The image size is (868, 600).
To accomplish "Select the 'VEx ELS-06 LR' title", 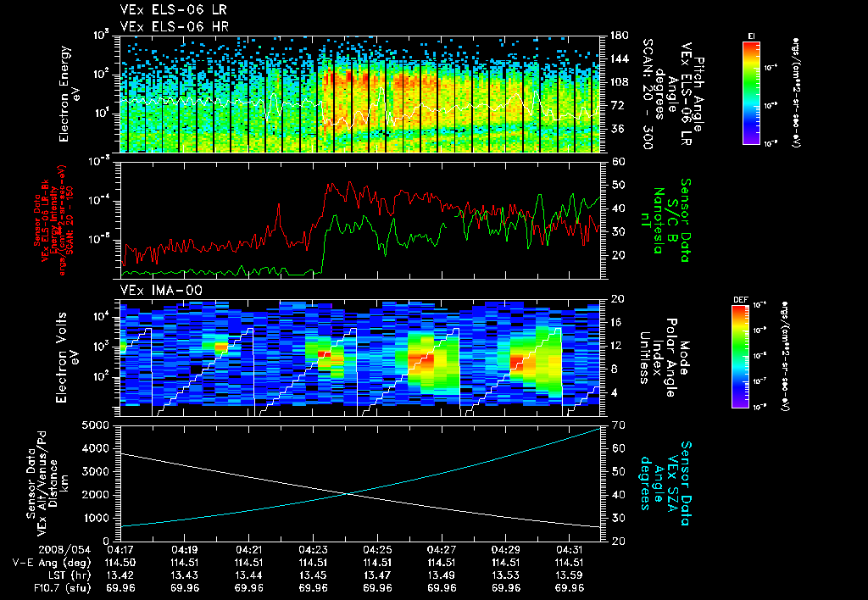I will click(173, 10).
